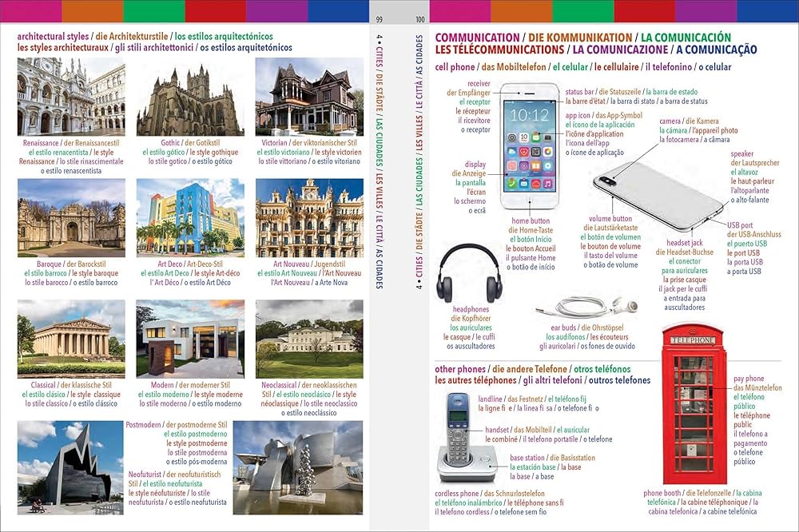
Task: Click the 'home button' label
Action: [x=531, y=220]
